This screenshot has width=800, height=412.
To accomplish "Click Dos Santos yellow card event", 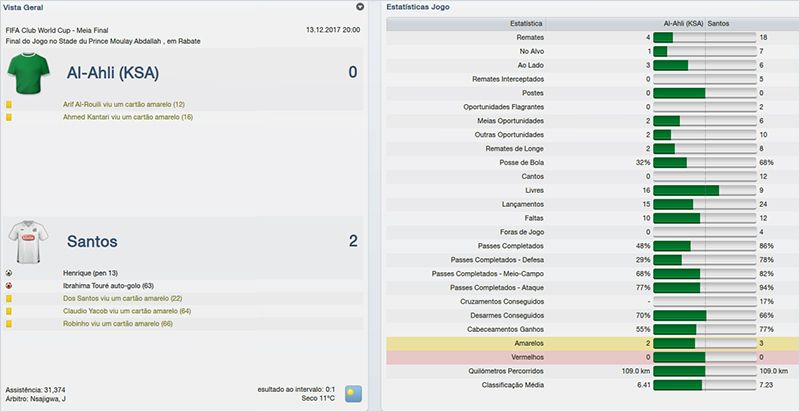I will click(x=122, y=298).
